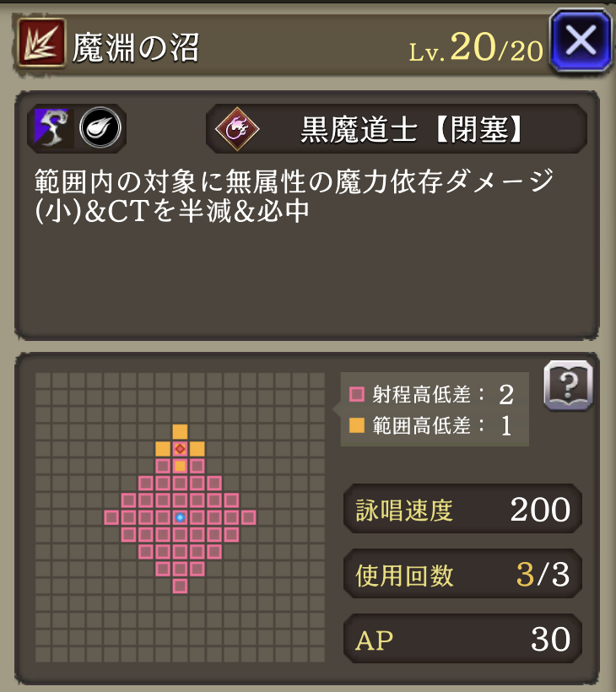Image resolution: width=616 pixels, height=692 pixels.
Task: Tap the Lv. 20/20 level indicator
Action: pos(476,47)
